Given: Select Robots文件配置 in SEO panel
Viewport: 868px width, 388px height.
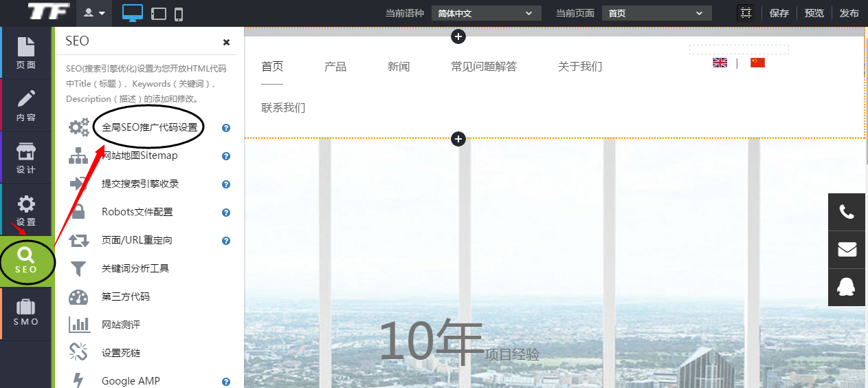Looking at the screenshot, I should coord(137,212).
